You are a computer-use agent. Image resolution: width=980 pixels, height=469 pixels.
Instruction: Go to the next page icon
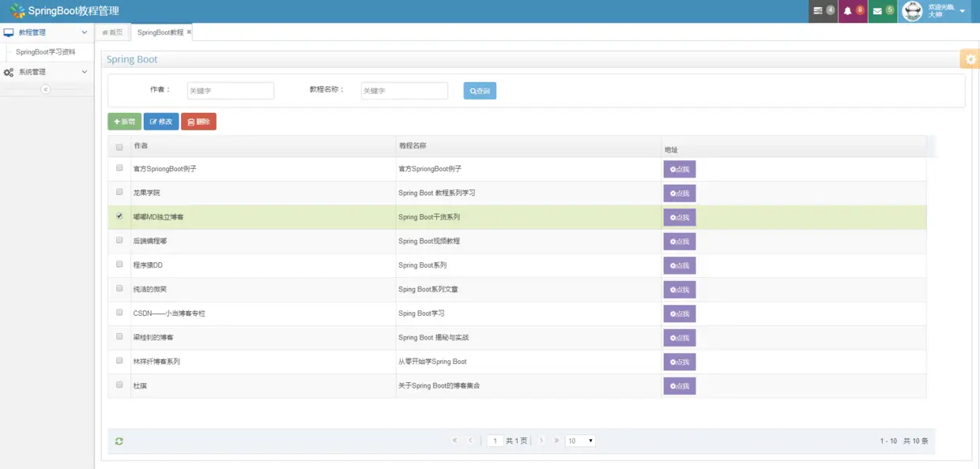pos(541,441)
